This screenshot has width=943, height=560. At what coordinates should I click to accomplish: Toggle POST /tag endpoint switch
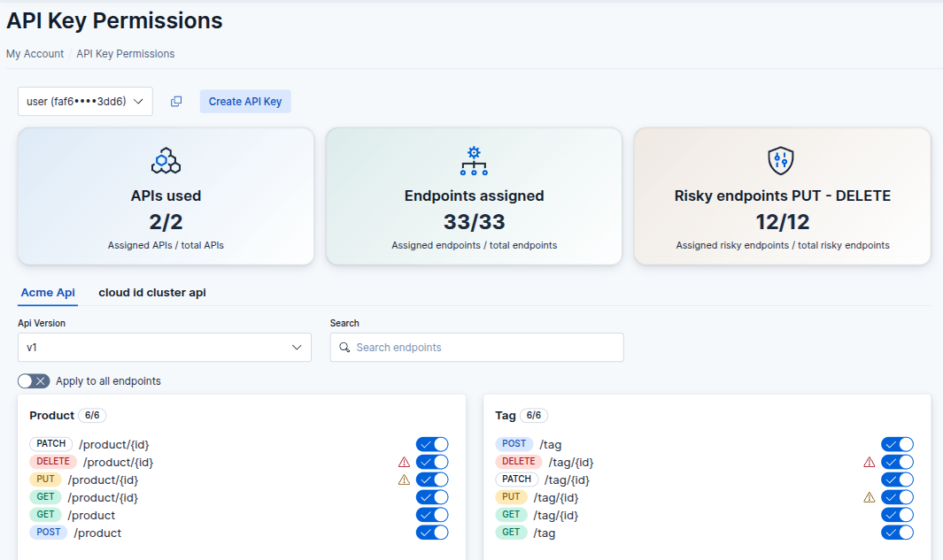tap(897, 445)
